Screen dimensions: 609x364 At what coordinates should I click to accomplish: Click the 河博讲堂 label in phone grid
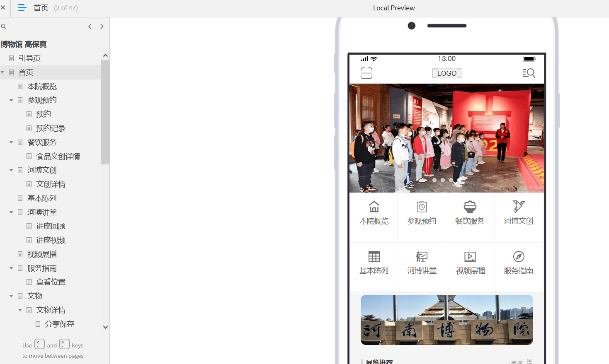click(422, 271)
